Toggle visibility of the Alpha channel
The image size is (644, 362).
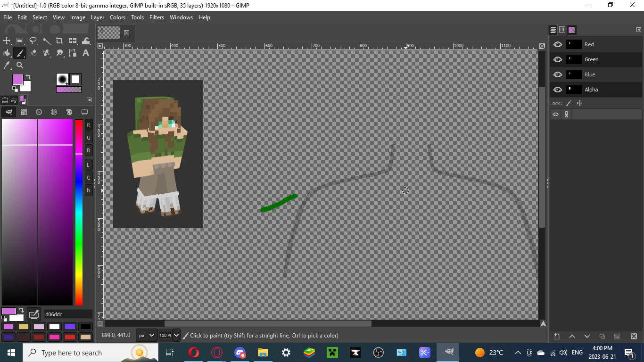click(558, 90)
